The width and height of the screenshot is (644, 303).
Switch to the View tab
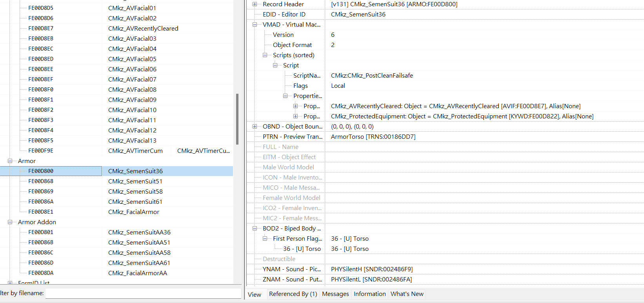click(255, 294)
